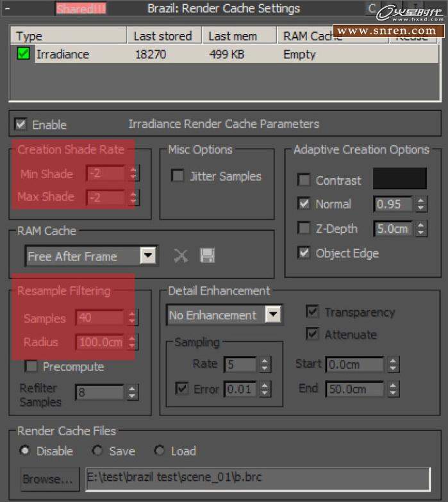Click the Last stored column header
448x502 pixels.
point(165,36)
